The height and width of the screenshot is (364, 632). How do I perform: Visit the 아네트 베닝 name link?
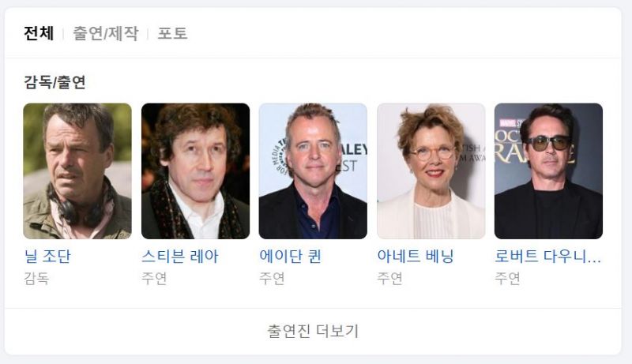[x=416, y=257]
